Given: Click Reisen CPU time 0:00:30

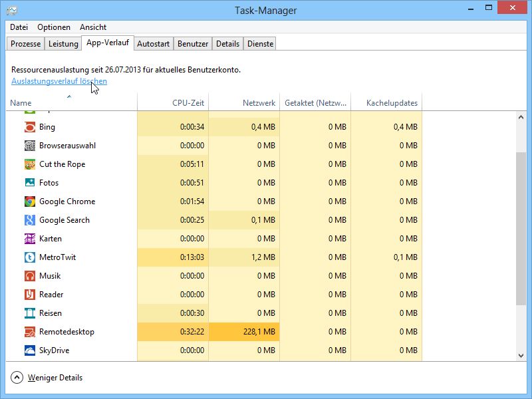Looking at the screenshot, I should click(x=192, y=313).
